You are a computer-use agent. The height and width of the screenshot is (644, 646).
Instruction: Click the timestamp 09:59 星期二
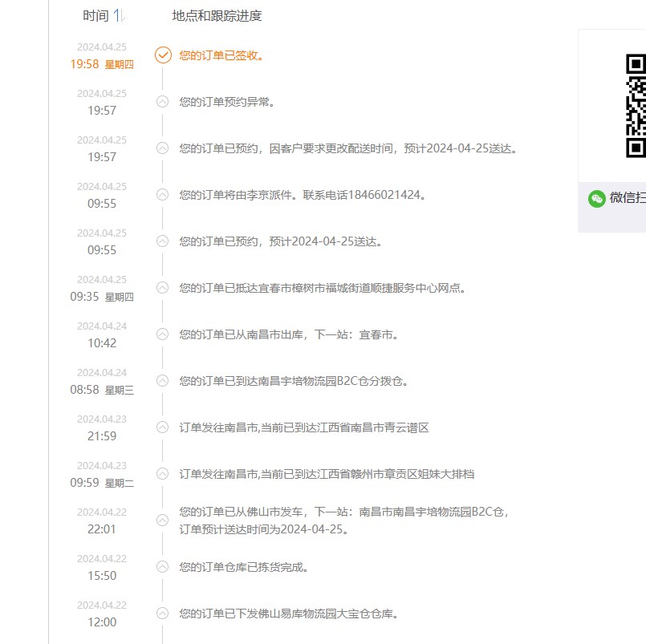(102, 483)
